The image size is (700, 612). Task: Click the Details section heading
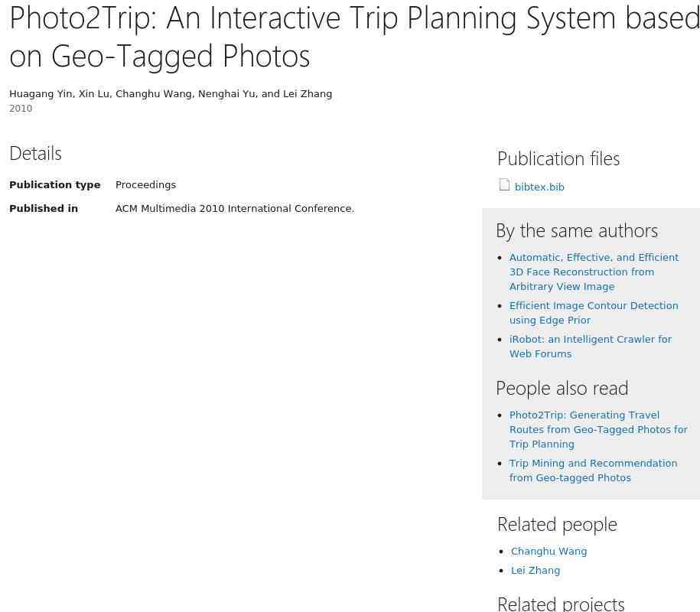(x=35, y=154)
